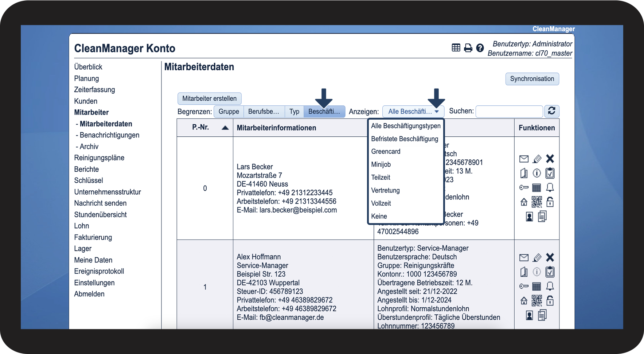Open the help question mark icon
This screenshot has height=354, width=644.
coord(480,48)
